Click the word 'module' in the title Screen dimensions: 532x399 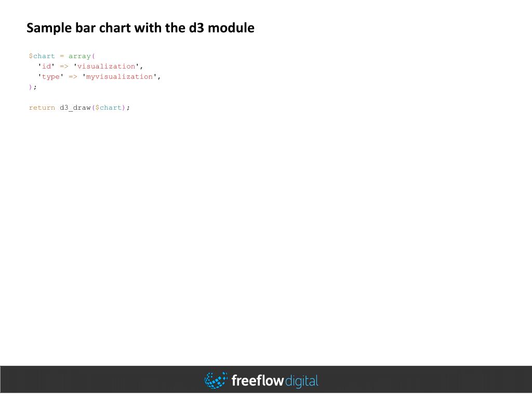(231, 28)
